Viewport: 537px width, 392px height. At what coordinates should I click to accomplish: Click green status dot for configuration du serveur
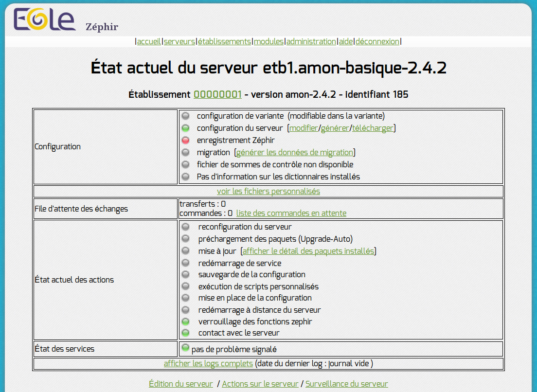[x=186, y=128]
